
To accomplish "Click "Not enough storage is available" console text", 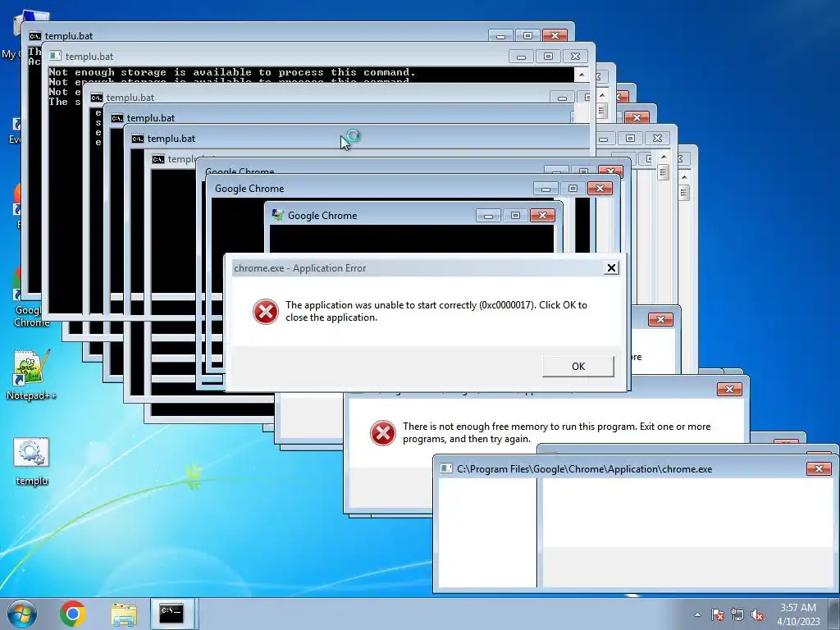I will 232,72.
